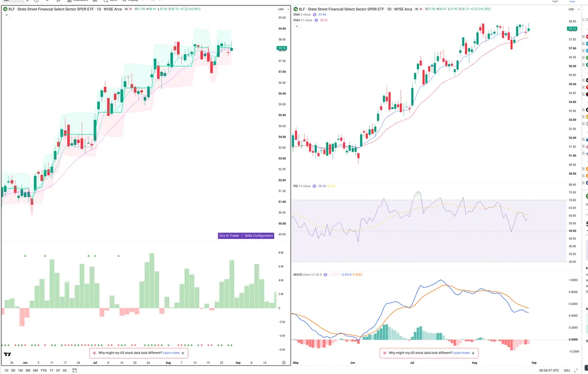Select EMA 9 close legend label
Screen dimensions: 588x374
tap(302, 15)
